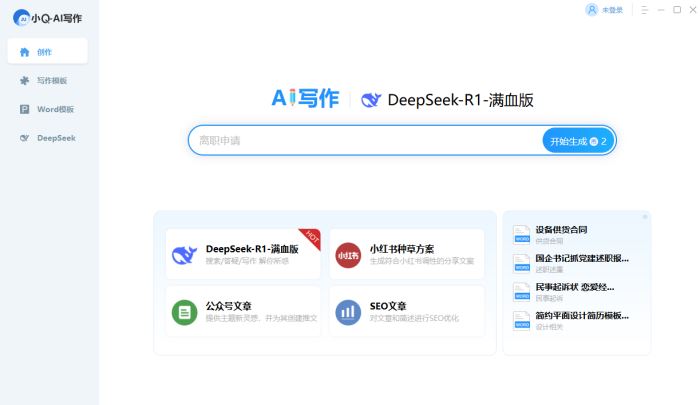Open the DeepSeek sidebar item
Image resolution: width=700 pixels, height=405 pixels.
click(47, 138)
